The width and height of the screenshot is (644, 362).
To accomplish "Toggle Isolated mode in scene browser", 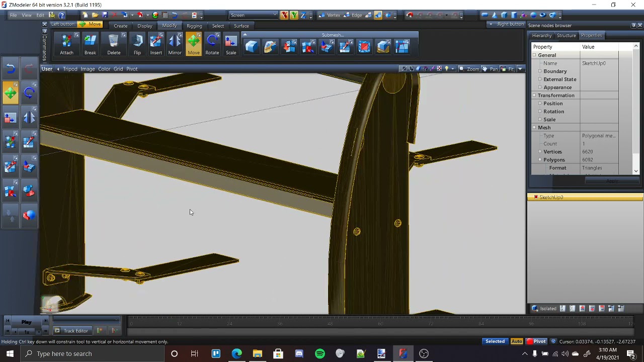I will (544, 308).
